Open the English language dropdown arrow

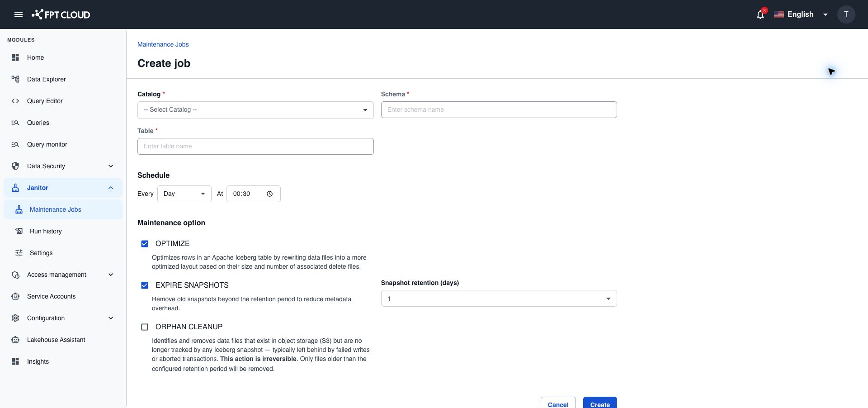tap(826, 14)
